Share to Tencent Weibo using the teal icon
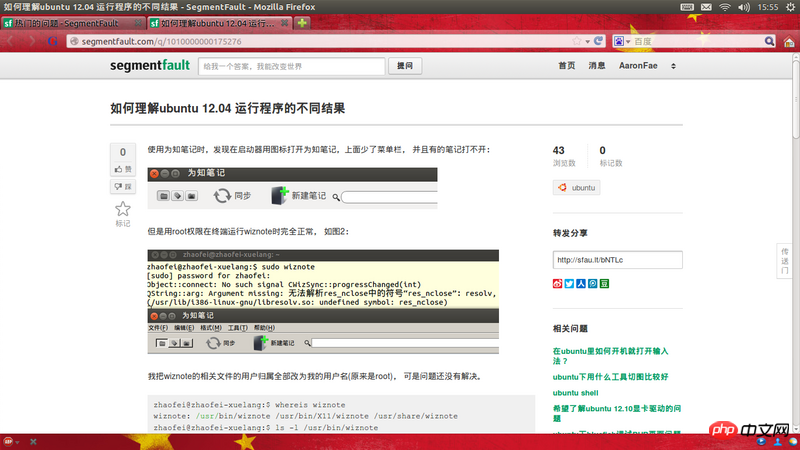Image resolution: width=800 pixels, height=450 pixels. click(x=592, y=284)
